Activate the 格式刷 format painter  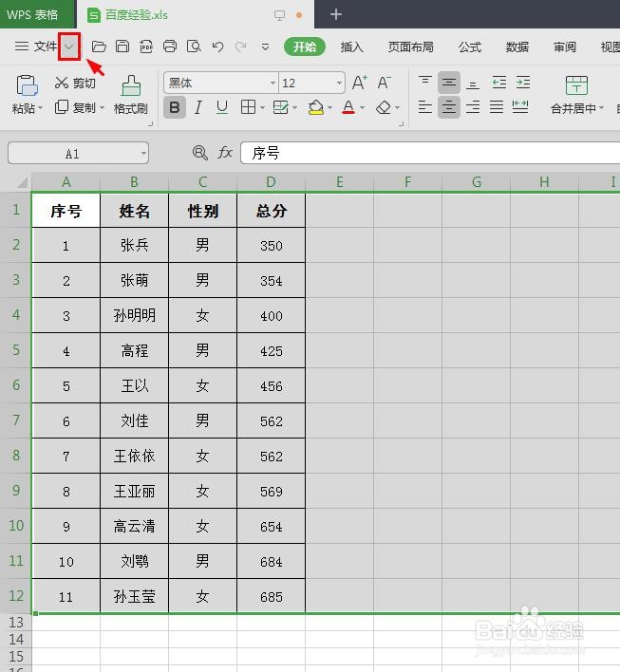click(131, 94)
